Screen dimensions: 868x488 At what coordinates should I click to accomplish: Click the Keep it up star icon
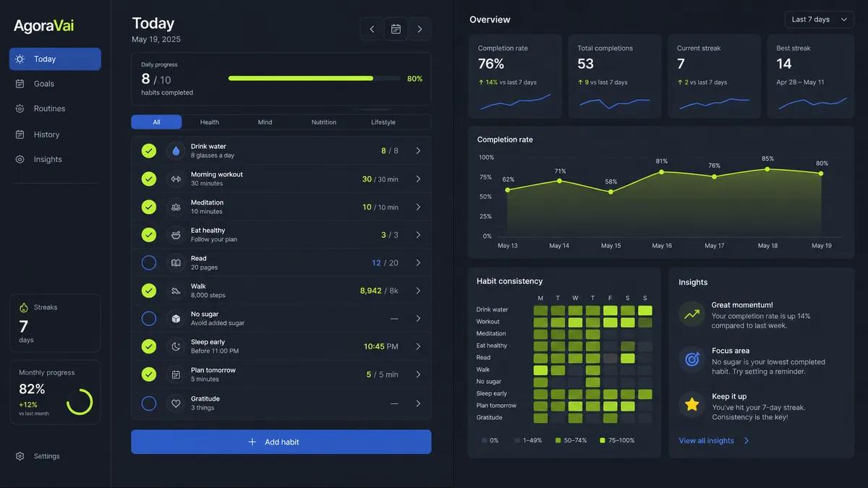(692, 405)
